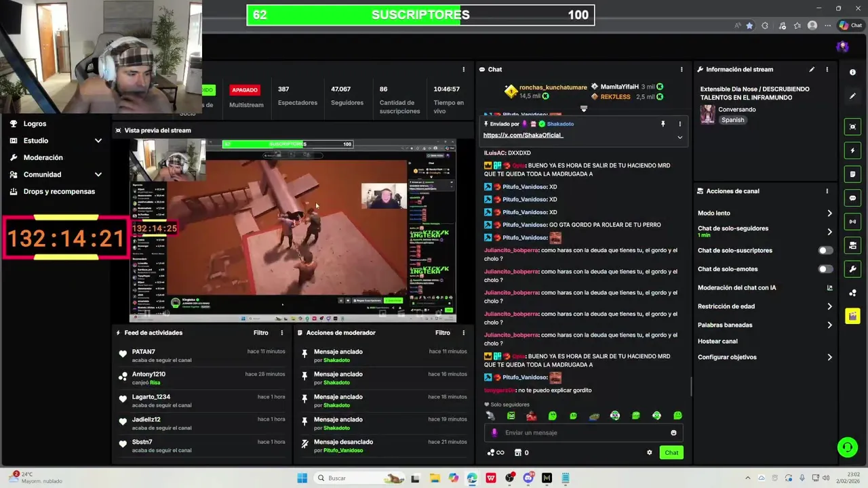This screenshot has width=868, height=488.
Task: Open Pitufo_Vanidoso in Mensaje desanclado row
Action: click(x=343, y=450)
